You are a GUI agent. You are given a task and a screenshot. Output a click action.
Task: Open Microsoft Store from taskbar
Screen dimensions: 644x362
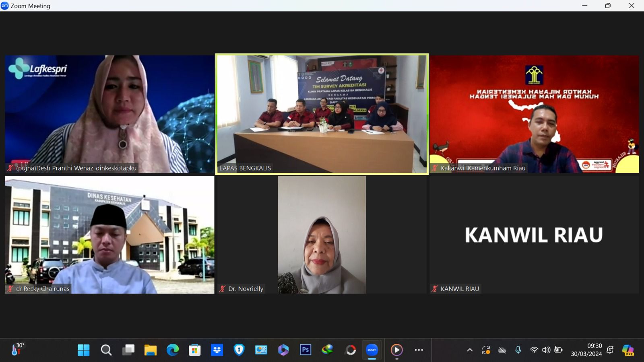click(x=195, y=350)
